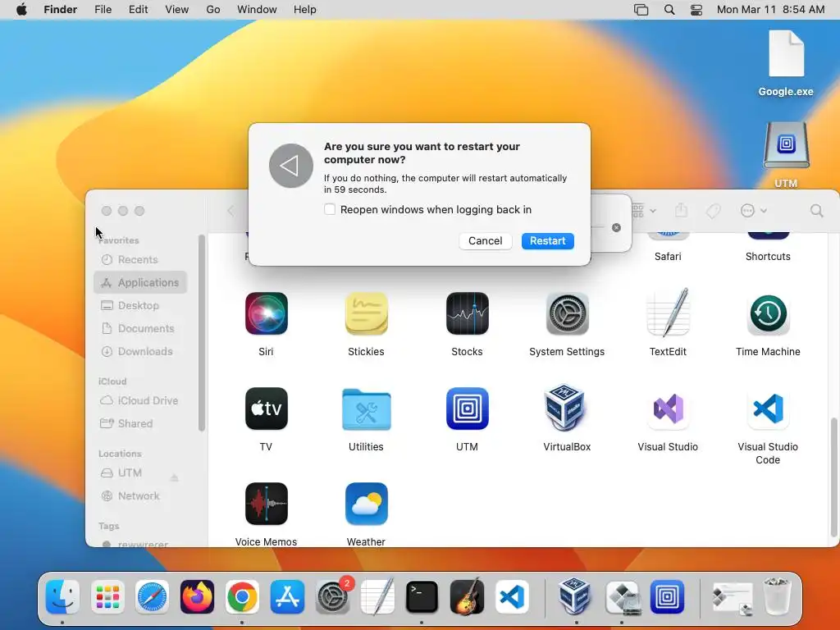Click the Finder sidebar scrollbar
This screenshot has width=840, height=630.
point(202,333)
